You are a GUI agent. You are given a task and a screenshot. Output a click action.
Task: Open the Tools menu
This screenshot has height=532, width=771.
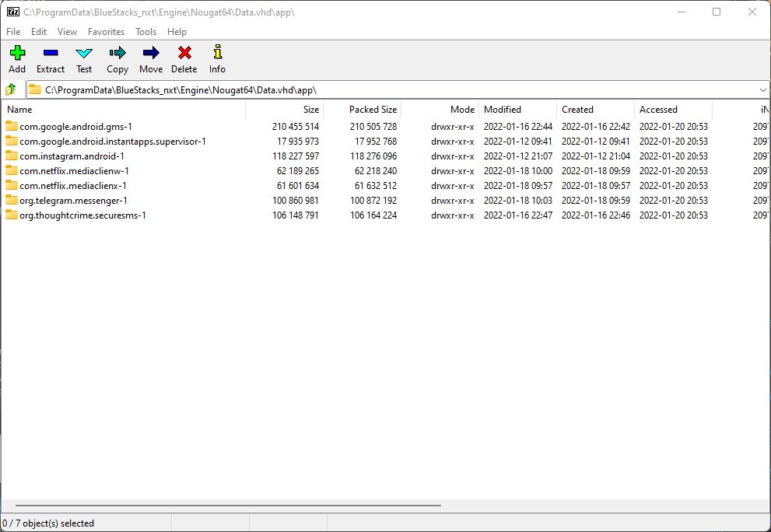click(146, 31)
